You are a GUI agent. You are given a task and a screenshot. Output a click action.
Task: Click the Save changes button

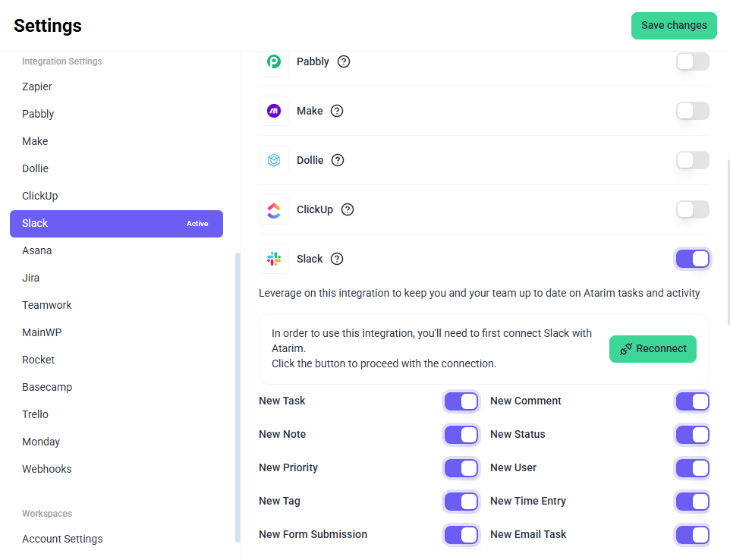tap(674, 25)
